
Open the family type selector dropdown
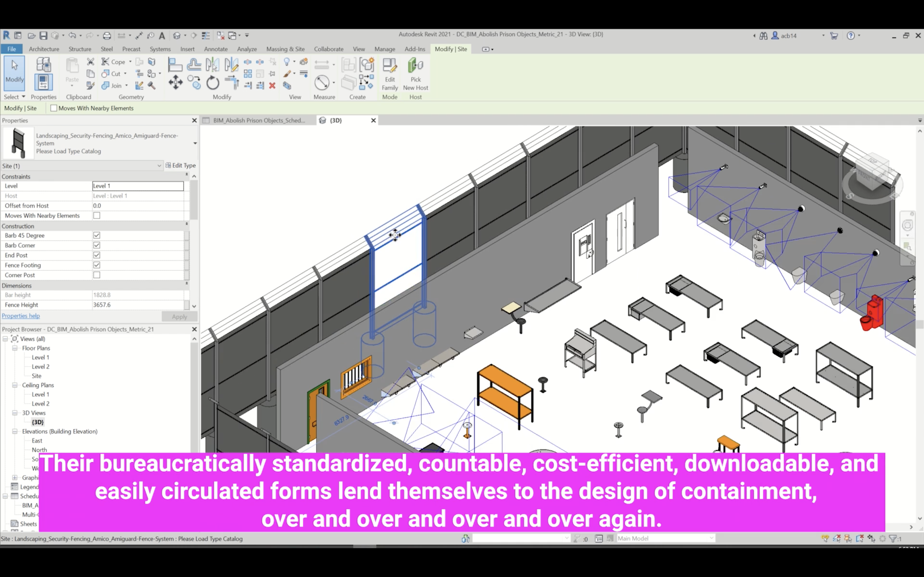[195, 143]
